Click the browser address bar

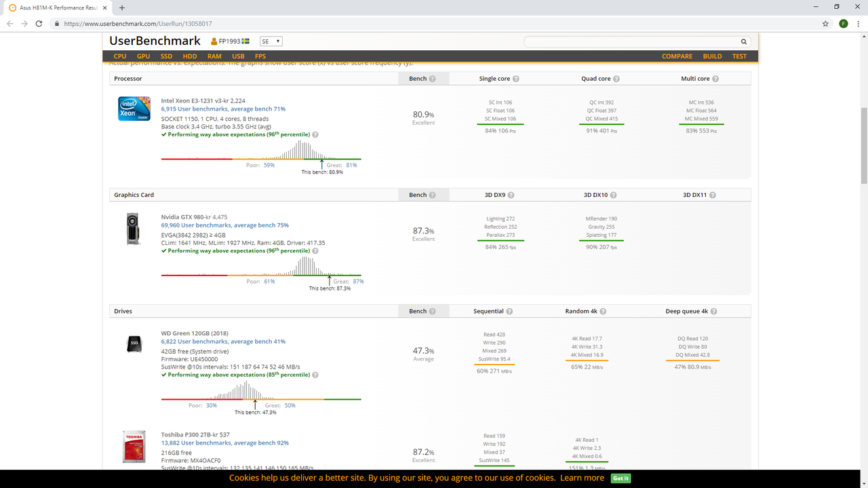point(434,23)
